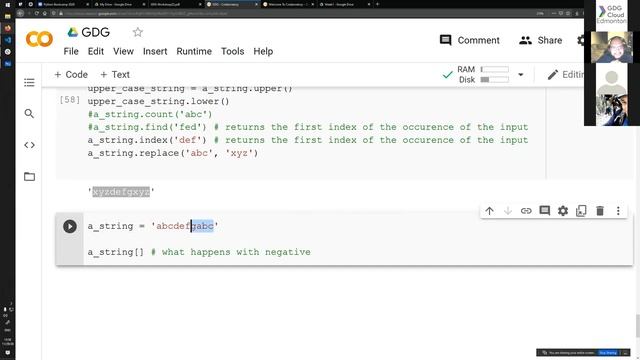Open File Explorer from taskbar
Screen dimensions: 640x360
pos(7,16)
